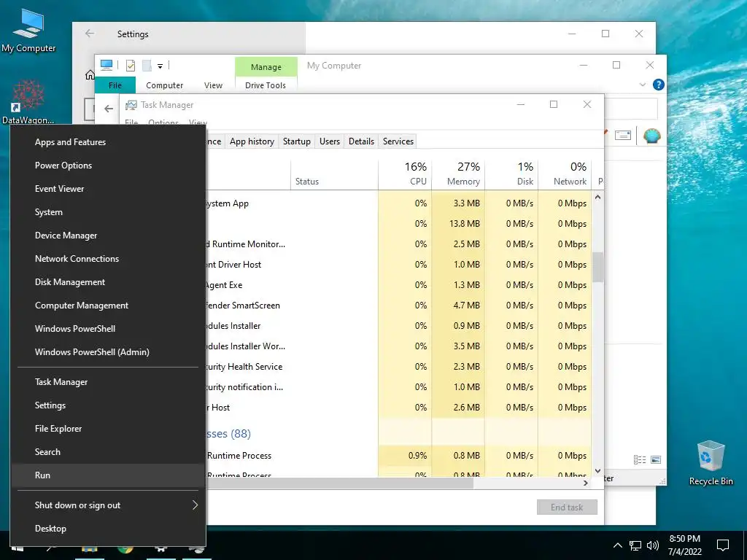Expand the Shut down or sign out submenu
The image size is (747, 560).
coord(108,505)
